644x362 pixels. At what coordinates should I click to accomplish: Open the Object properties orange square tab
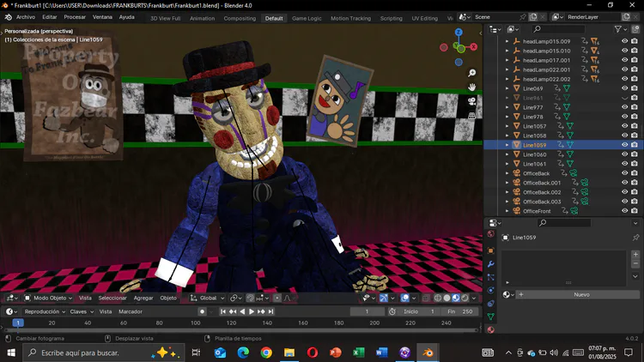pyautogui.click(x=490, y=250)
